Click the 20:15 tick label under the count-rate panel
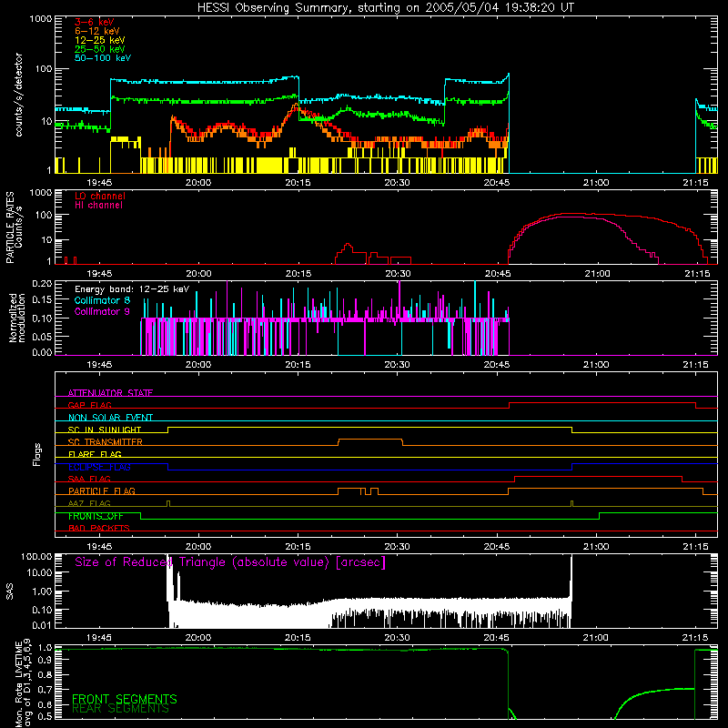This screenshot has height=728, width=728. tap(298, 183)
